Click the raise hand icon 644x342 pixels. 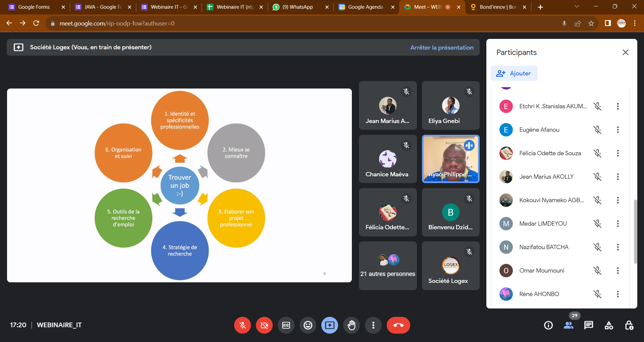[x=351, y=325]
